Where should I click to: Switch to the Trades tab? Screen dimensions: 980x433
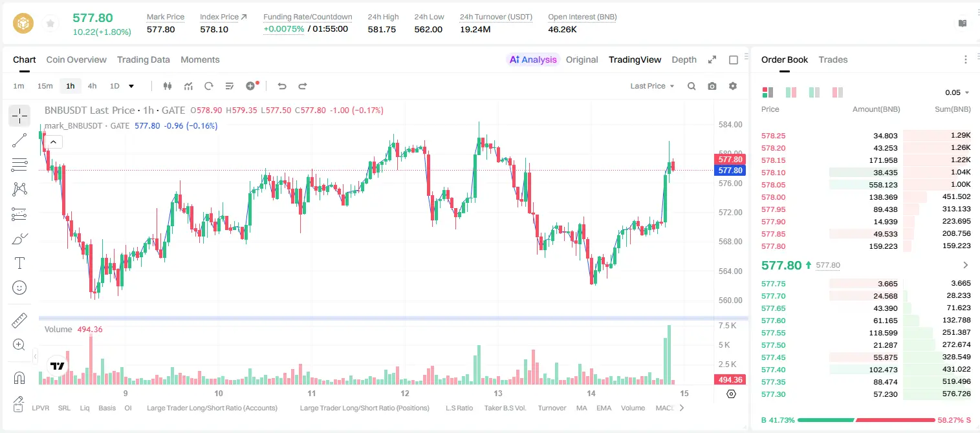coord(833,59)
